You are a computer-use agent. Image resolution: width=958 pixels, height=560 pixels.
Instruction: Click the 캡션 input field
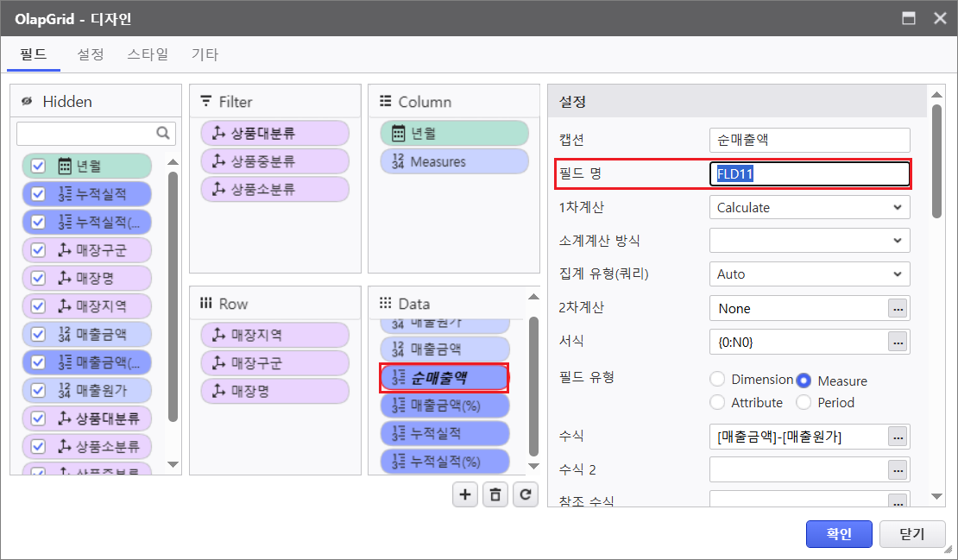coord(809,140)
